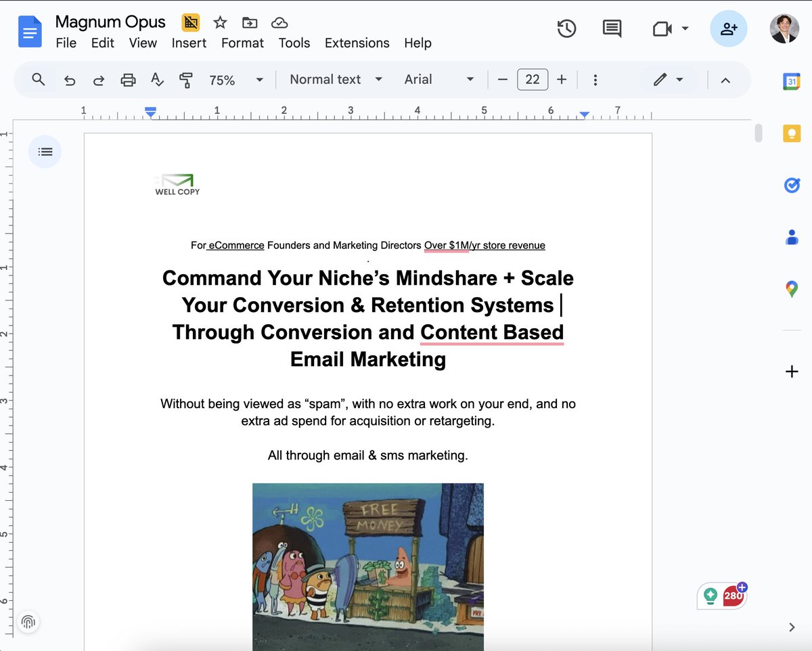Click the search menus magnifier icon
This screenshot has width=812, height=651.
click(x=39, y=80)
